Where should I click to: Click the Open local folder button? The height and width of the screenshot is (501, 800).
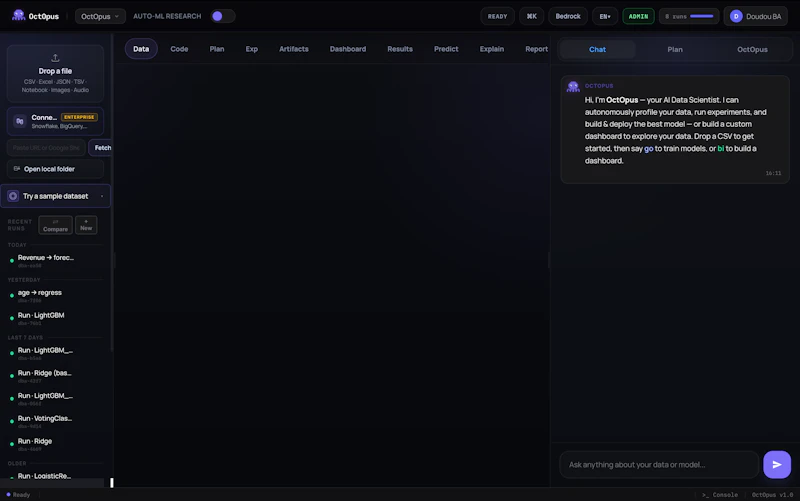click(55, 169)
